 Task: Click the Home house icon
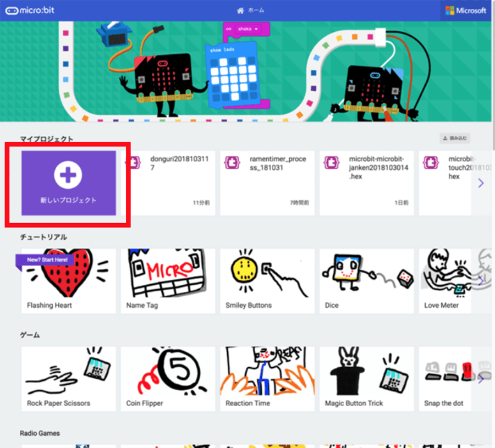240,11
